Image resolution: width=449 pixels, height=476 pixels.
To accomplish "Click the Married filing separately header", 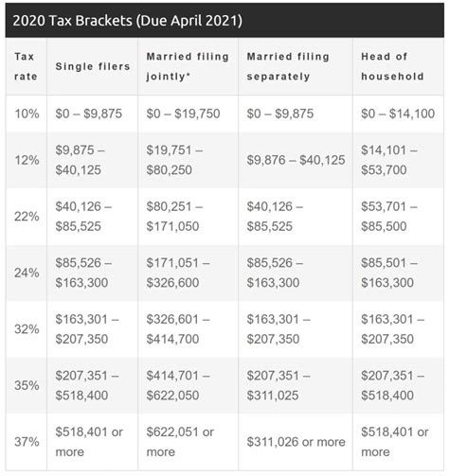I will 296,66.
